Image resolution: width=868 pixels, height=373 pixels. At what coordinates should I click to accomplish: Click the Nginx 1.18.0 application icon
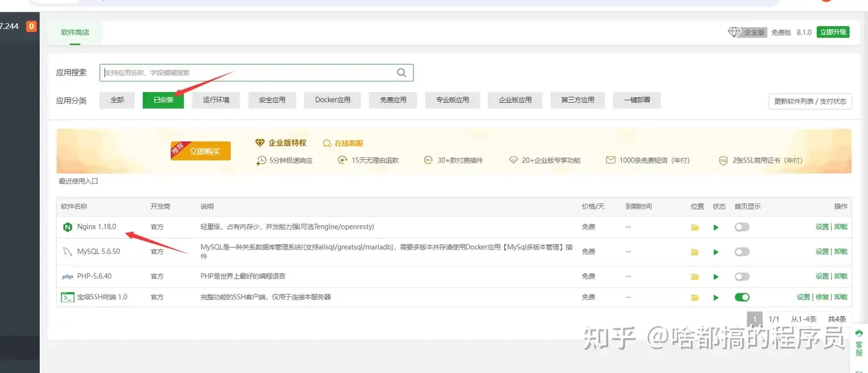pos(67,227)
